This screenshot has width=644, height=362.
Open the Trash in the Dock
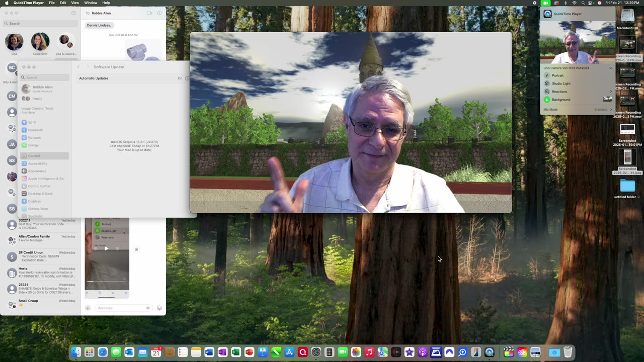[568, 352]
